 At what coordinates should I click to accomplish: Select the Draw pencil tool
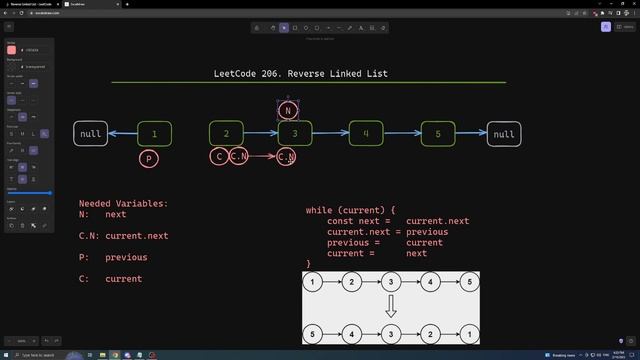tap(350, 28)
